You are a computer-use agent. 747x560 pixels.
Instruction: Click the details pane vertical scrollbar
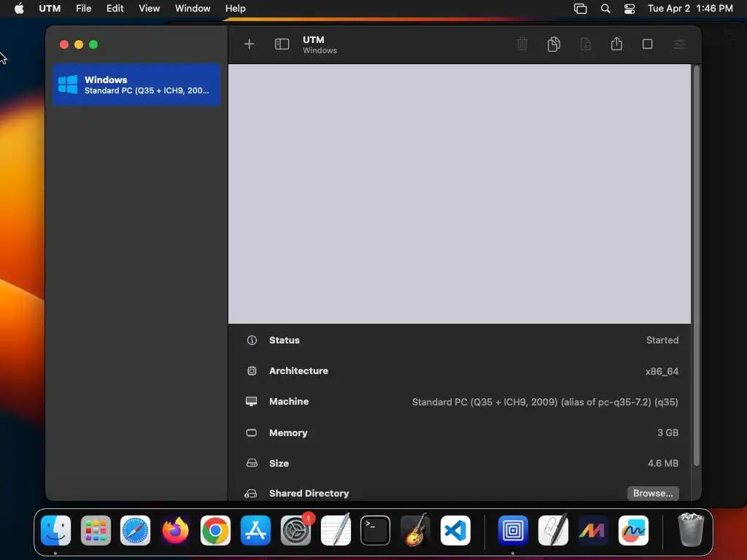pos(697,265)
